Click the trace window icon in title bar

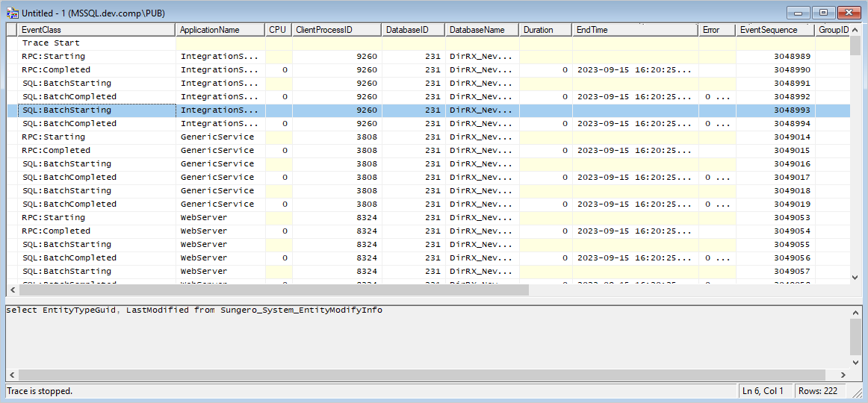(x=12, y=13)
